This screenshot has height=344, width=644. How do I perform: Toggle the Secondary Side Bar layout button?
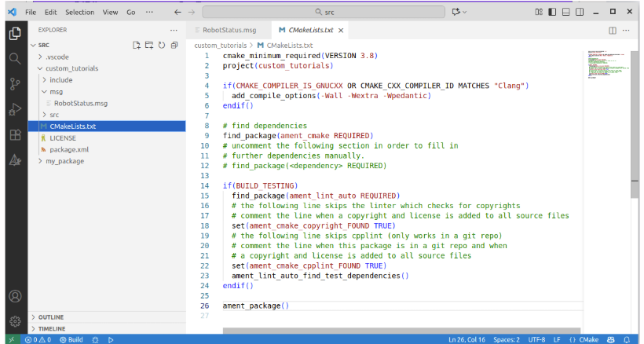[x=579, y=13]
